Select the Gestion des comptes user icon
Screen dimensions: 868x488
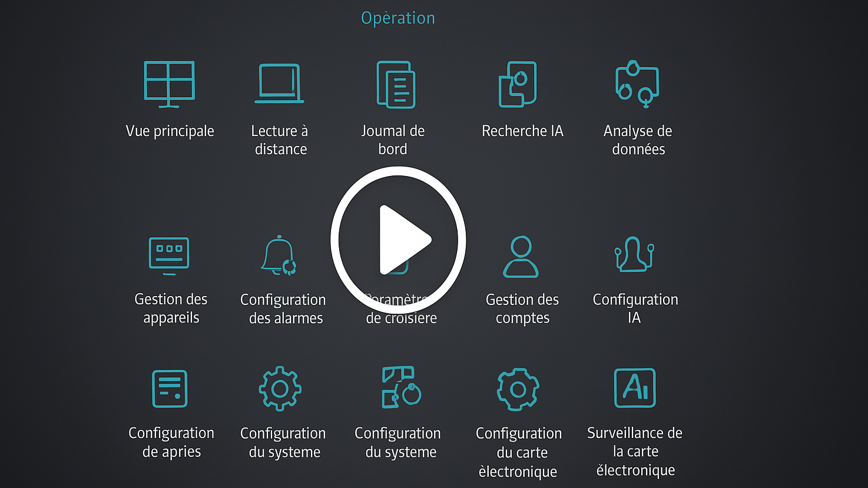[521, 257]
